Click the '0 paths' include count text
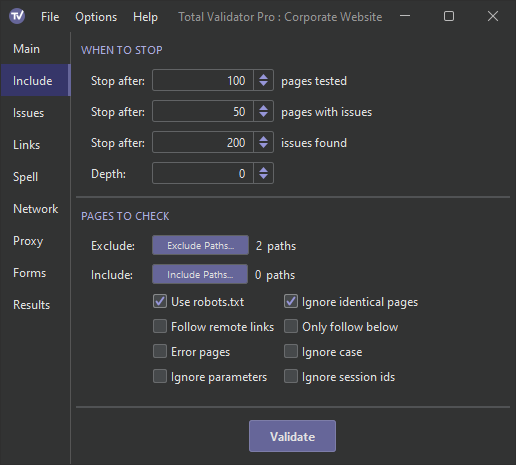Viewport: 516px width, 465px height. pyautogui.click(x=275, y=275)
